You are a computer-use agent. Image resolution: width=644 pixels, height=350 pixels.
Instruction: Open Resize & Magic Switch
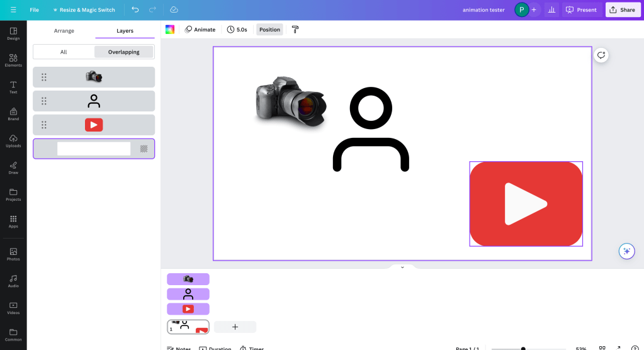pyautogui.click(x=84, y=10)
